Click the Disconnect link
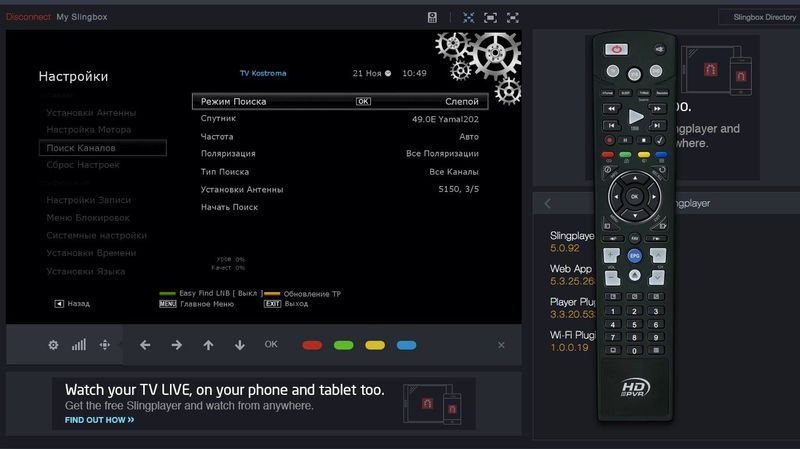The height and width of the screenshot is (449, 800). point(26,17)
